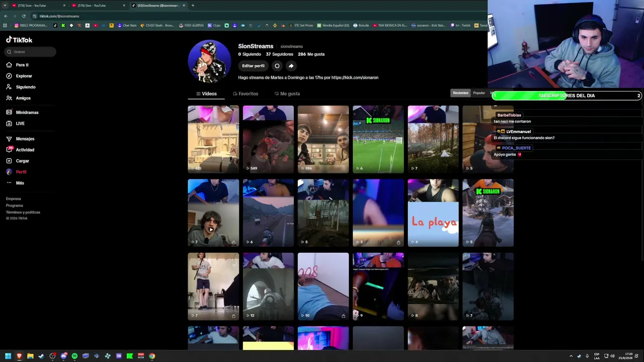Open the video with 8 views
The height and width of the screenshot is (362, 644).
433,287
